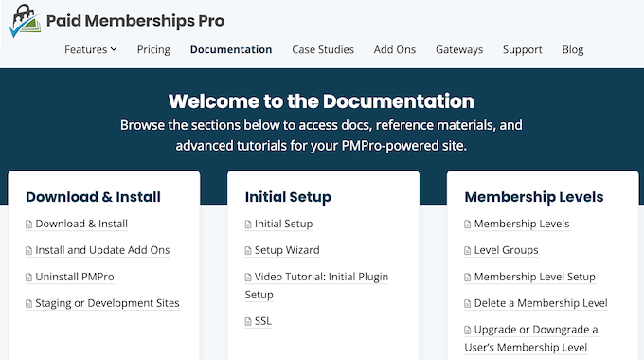Image resolution: width=644 pixels, height=360 pixels.
Task: Open Delete a Membership Level doc
Action: (x=541, y=303)
